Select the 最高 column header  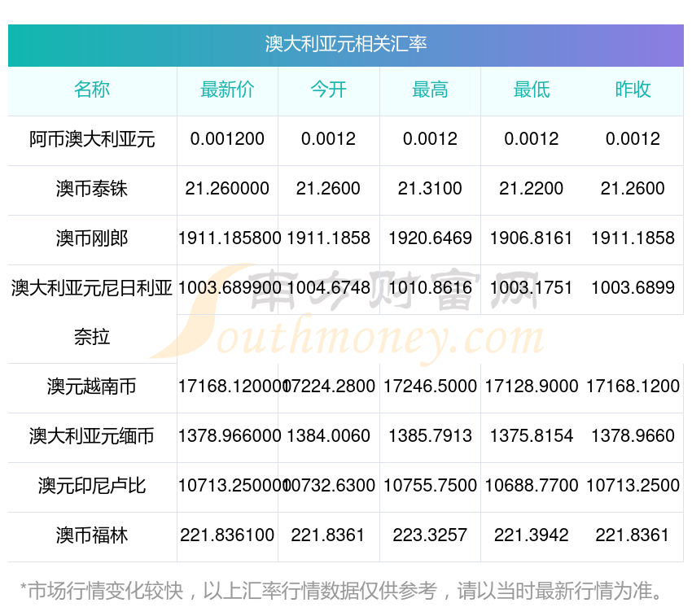pyautogui.click(x=430, y=90)
